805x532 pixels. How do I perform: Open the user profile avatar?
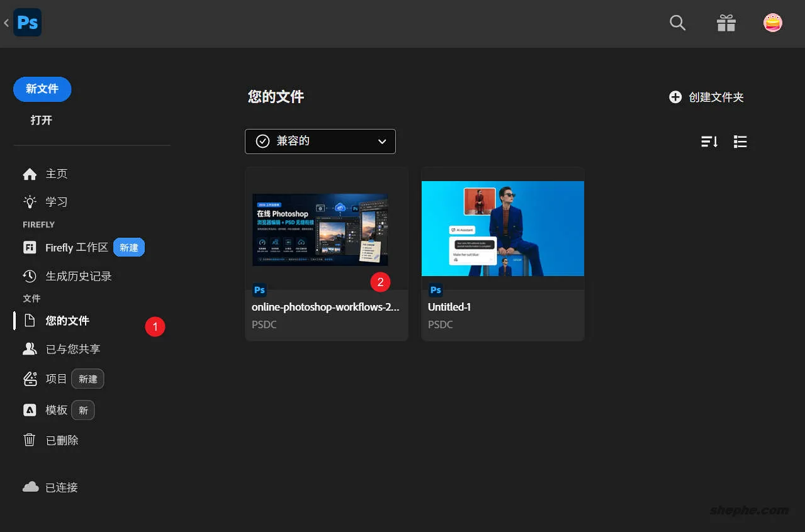coord(773,23)
